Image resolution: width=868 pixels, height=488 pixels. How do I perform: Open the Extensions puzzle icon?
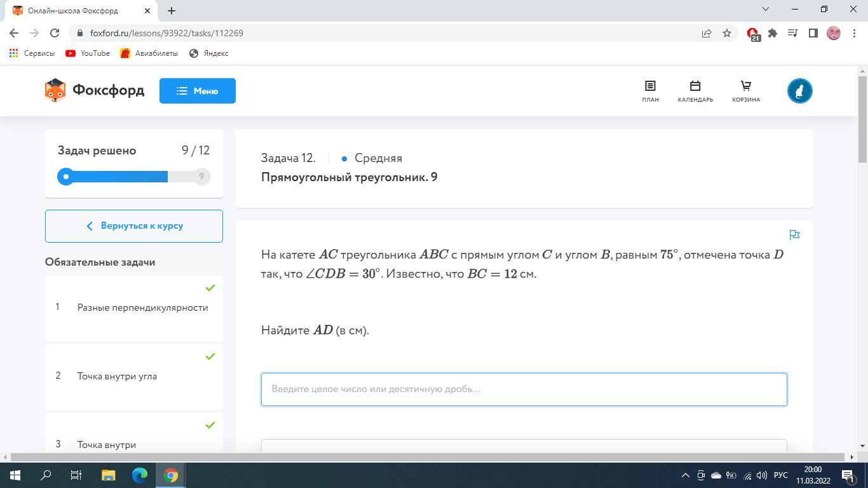773,33
